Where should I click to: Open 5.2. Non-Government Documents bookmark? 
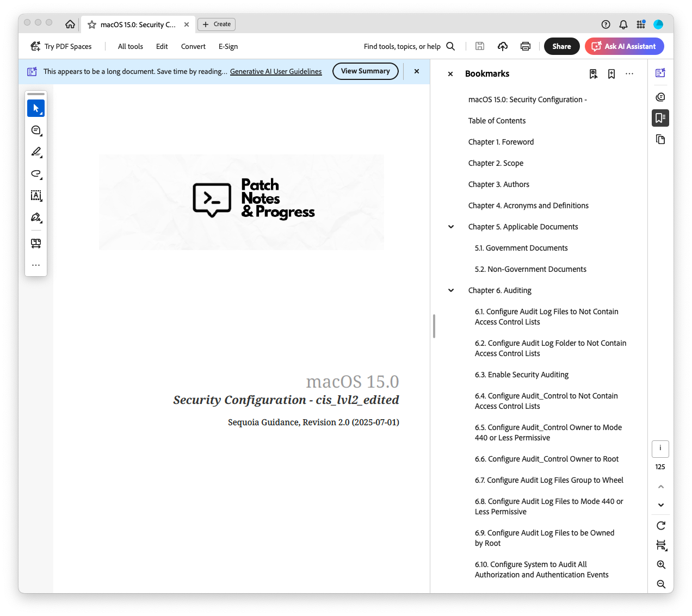pyautogui.click(x=530, y=269)
